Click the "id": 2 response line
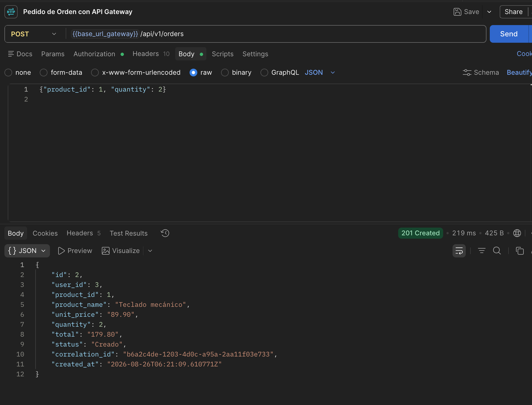Image resolution: width=532 pixels, height=405 pixels. (67, 275)
